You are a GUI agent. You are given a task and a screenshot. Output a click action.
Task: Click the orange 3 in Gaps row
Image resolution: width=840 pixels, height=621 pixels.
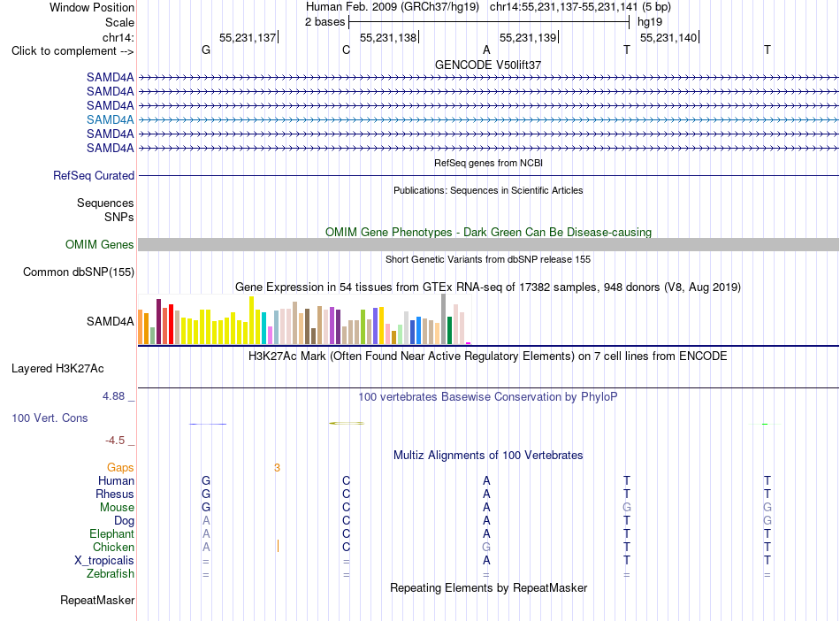tap(277, 468)
